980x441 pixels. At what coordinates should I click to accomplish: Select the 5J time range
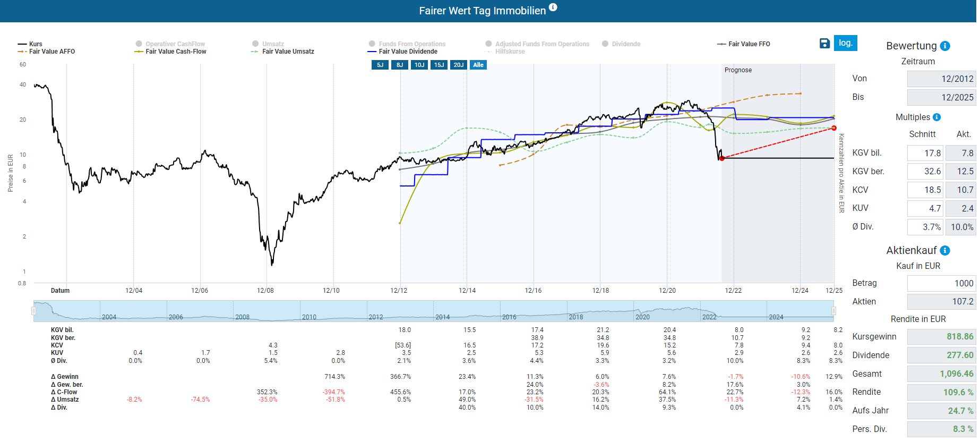coord(380,65)
